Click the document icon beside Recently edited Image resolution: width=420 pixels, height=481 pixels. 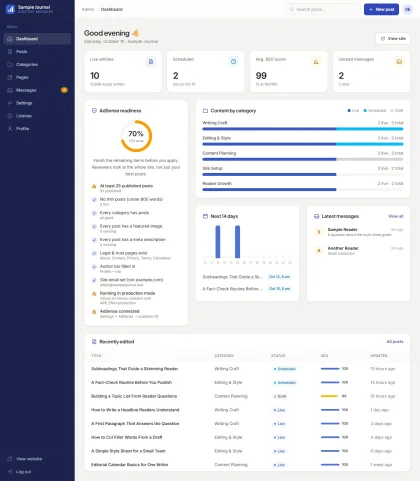[x=94, y=341]
